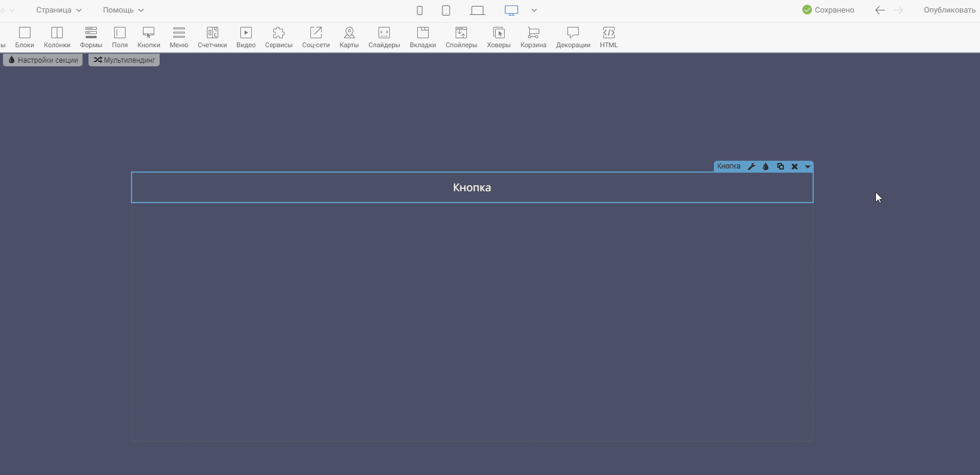Expand the device preview chevron dropdown
The image size is (980, 475).
[x=534, y=10]
